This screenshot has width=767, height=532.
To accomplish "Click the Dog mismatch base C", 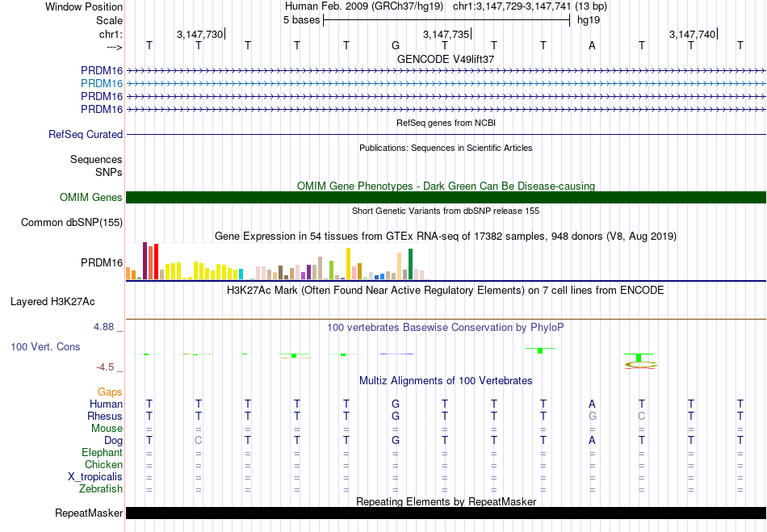I will [x=198, y=441].
